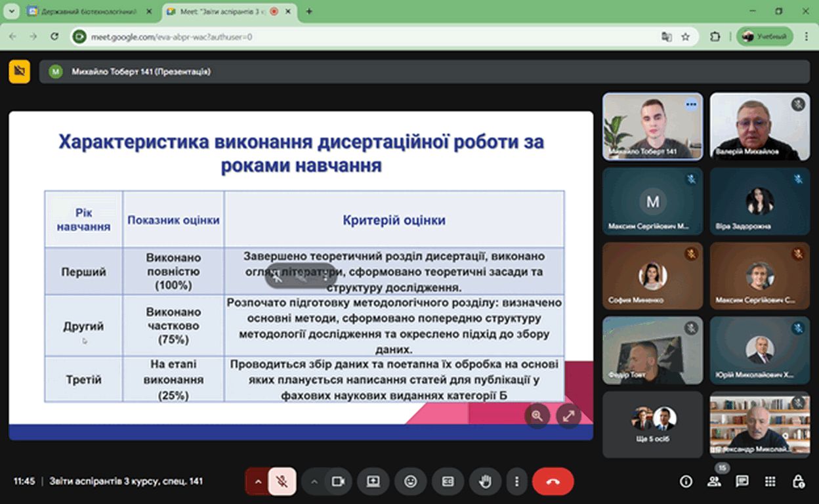Image resolution: width=819 pixels, height=504 pixels.
Task: Open the activities grid icon
Action: click(x=770, y=482)
